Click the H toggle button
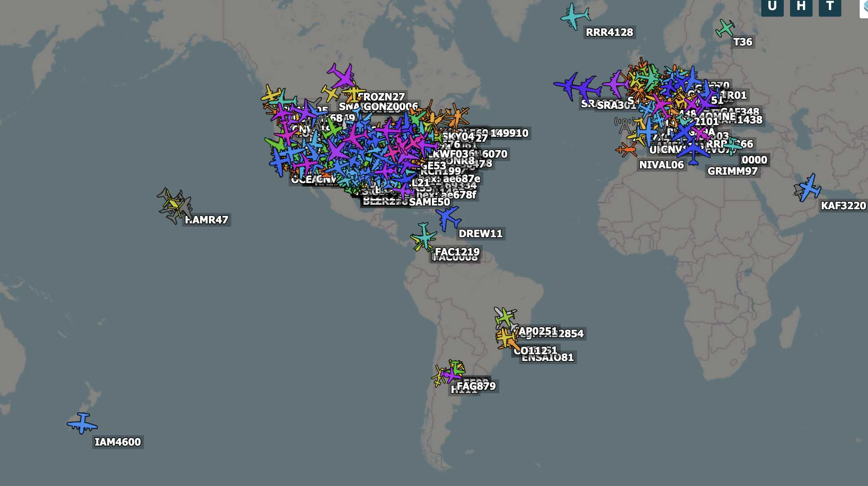868x486 pixels. (x=801, y=6)
